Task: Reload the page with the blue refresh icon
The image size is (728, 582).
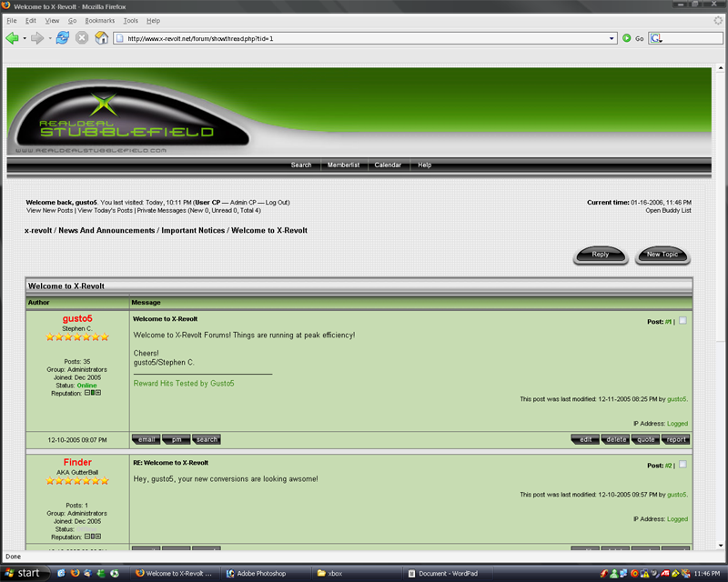Action: pos(62,38)
